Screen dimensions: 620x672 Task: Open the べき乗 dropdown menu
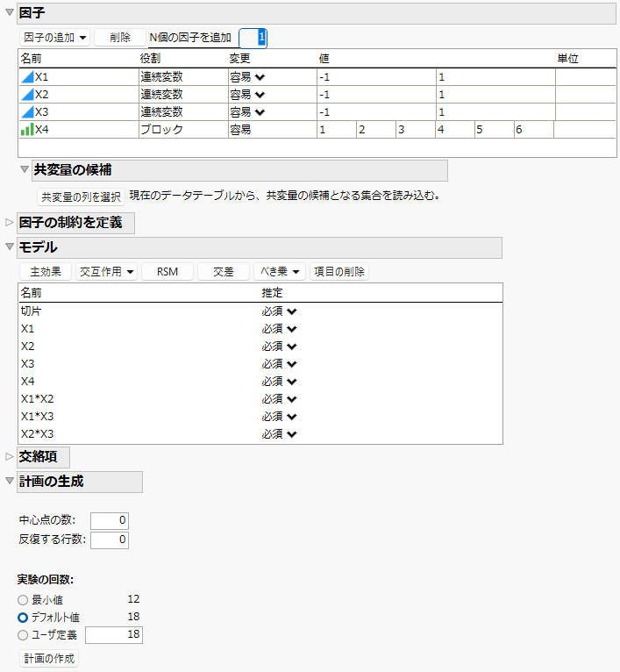coord(280,272)
